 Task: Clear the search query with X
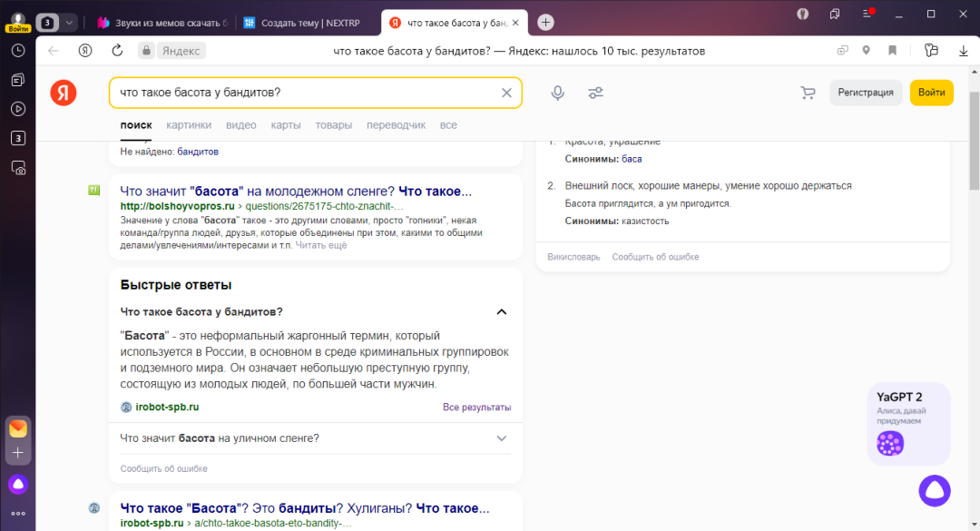pos(506,93)
